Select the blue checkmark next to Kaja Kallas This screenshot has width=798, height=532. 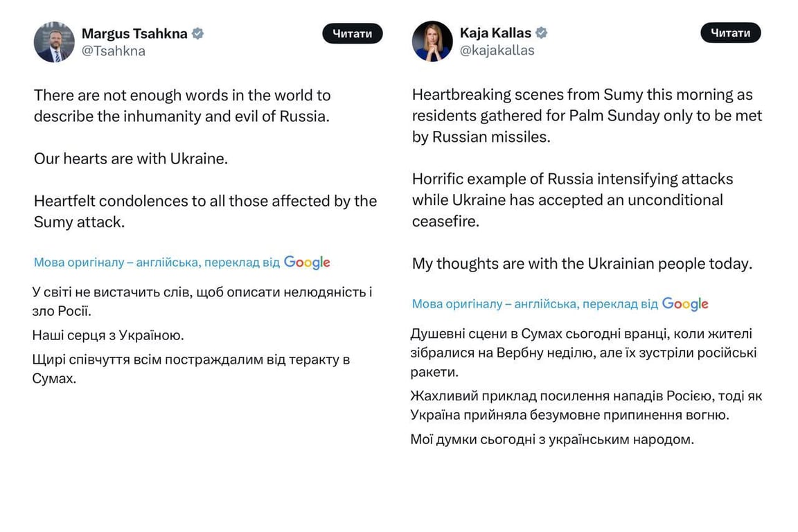(x=541, y=32)
